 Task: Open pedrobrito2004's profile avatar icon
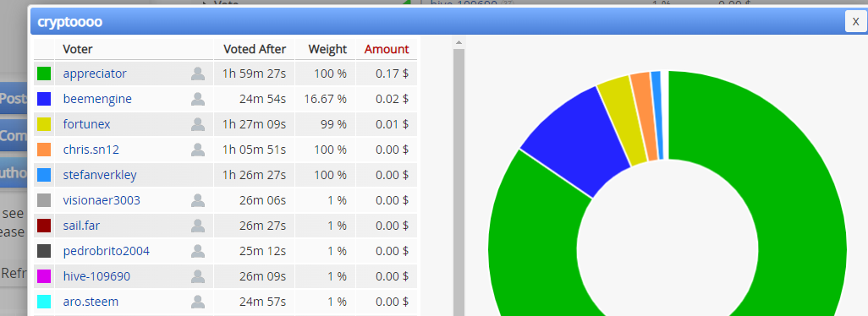(x=198, y=251)
